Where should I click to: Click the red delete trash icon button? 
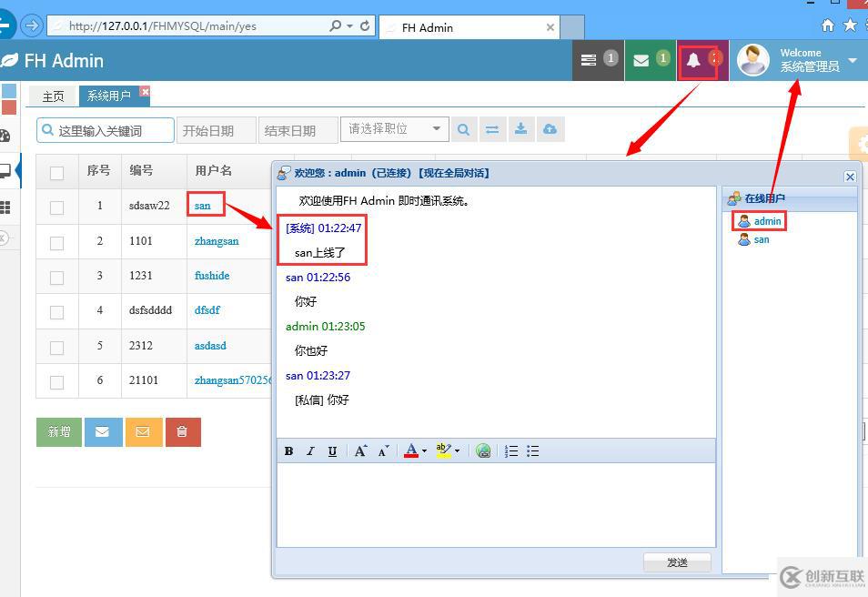tap(182, 431)
